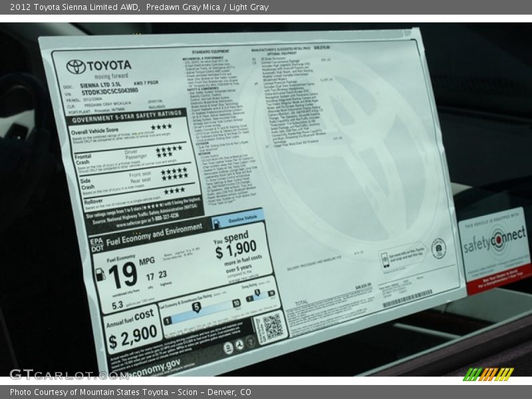Click the SIENNA LTD 3.5L description
The image size is (532, 399).
(x=100, y=84)
